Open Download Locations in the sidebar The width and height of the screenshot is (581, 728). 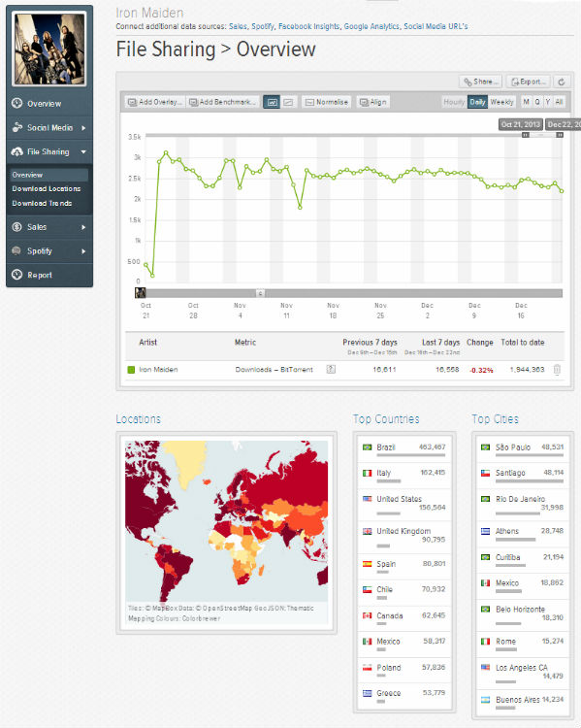[47, 189]
